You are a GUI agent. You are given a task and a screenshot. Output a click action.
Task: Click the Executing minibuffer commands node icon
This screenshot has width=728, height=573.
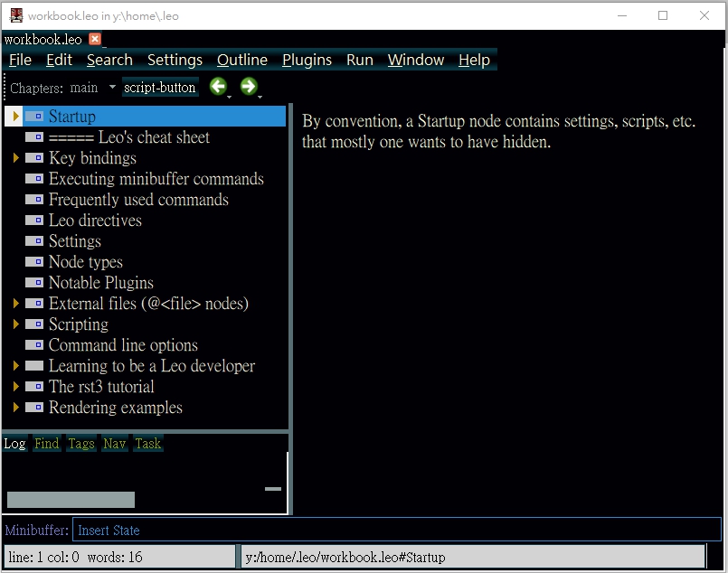pyautogui.click(x=33, y=179)
